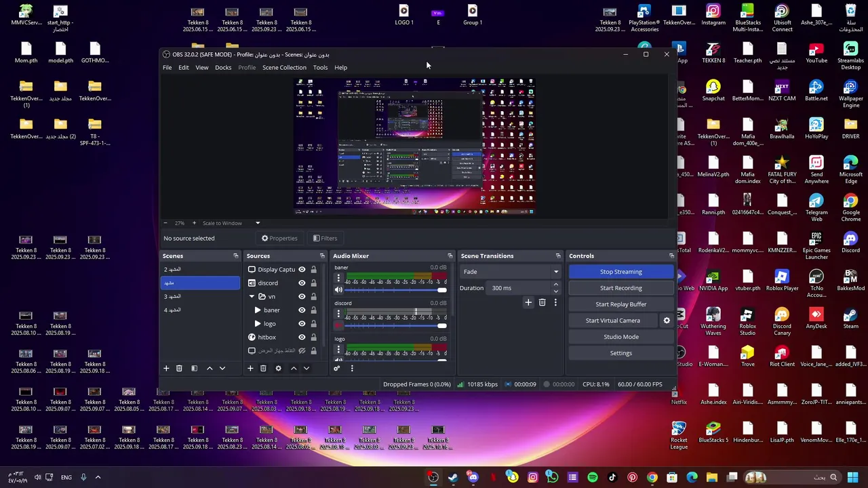
Task: Unmute the discord audio track
Action: 338,326
